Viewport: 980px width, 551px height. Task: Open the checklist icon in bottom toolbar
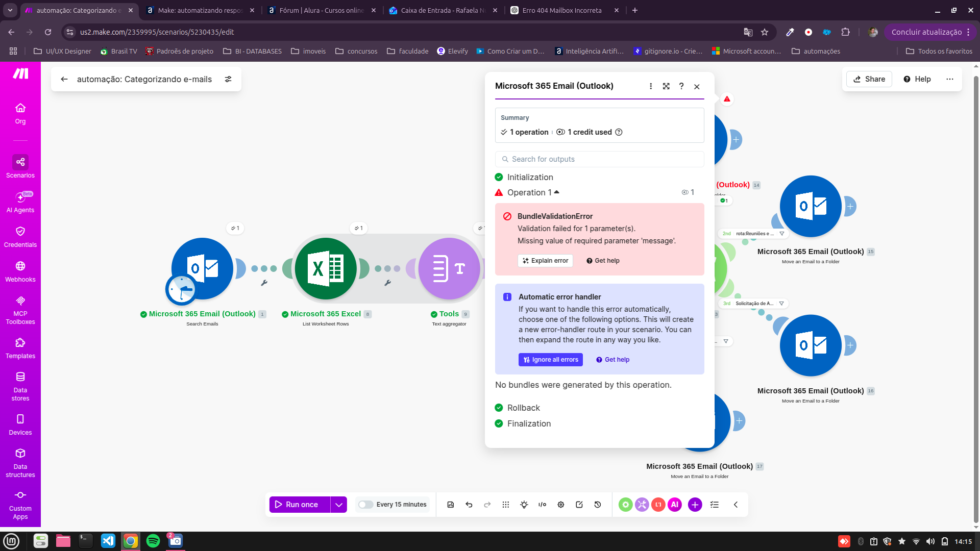coord(715,505)
